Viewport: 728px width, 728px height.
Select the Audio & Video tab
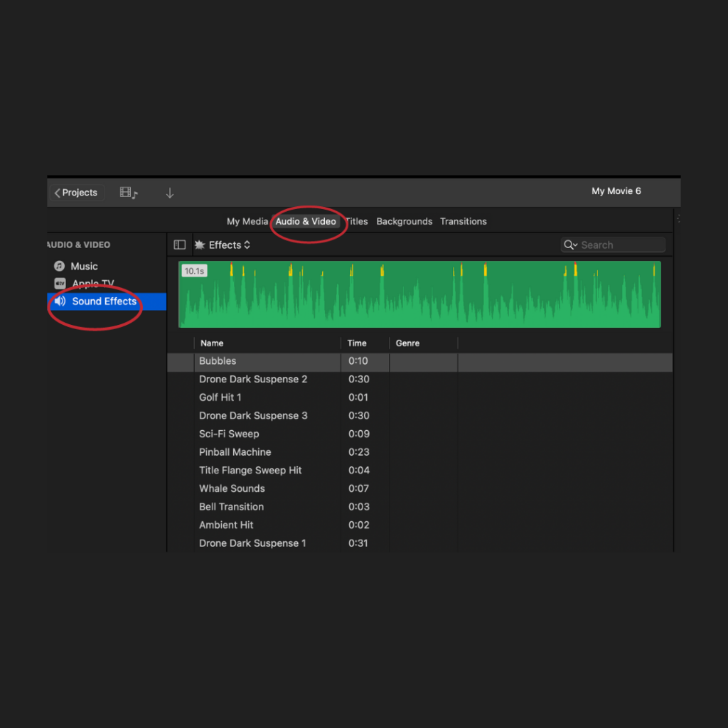tap(306, 222)
